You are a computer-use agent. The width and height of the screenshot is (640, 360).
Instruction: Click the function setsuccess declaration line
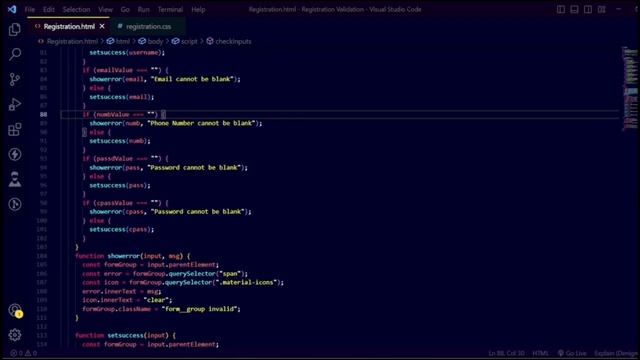tap(125, 336)
